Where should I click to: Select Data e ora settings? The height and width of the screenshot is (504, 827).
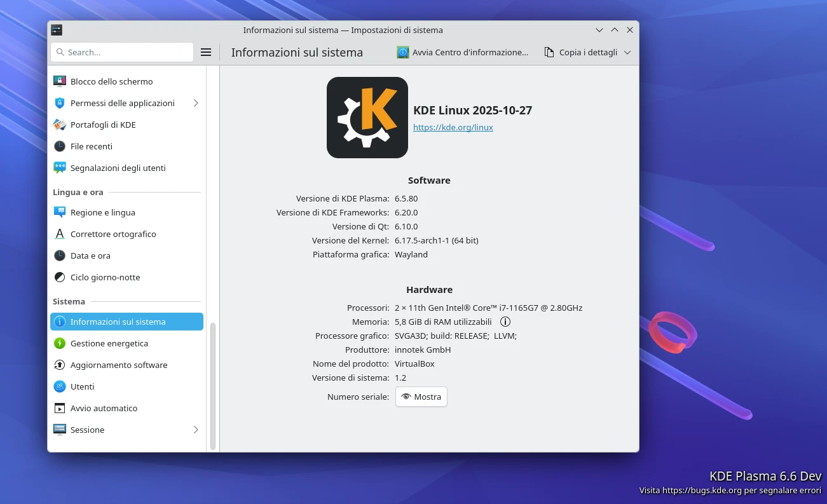90,255
